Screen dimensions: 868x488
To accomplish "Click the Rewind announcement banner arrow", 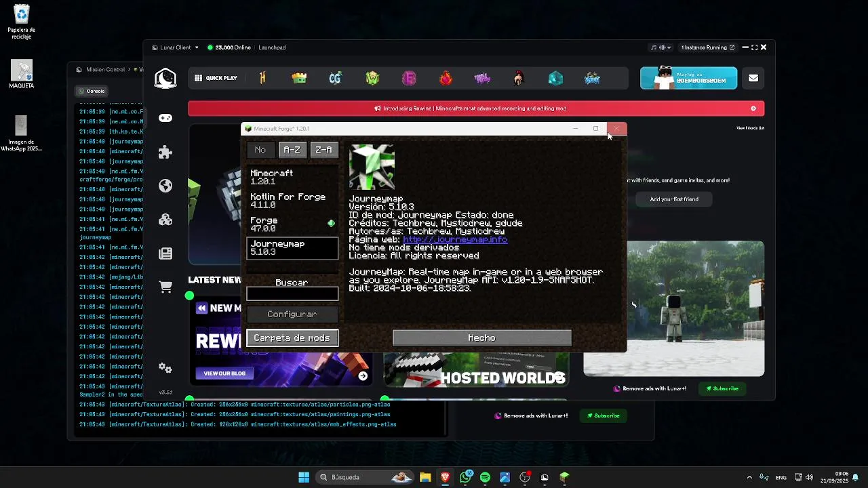I will pyautogui.click(x=753, y=108).
